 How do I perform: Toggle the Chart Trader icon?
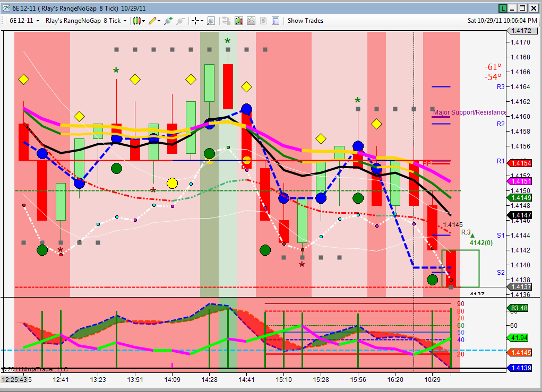pyautogui.click(x=227, y=21)
